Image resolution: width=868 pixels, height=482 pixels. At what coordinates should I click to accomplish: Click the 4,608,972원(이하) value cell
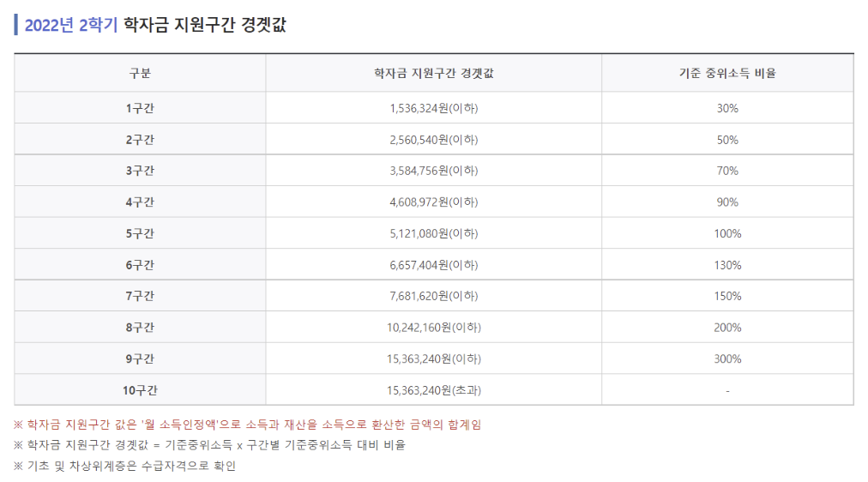pos(433,202)
